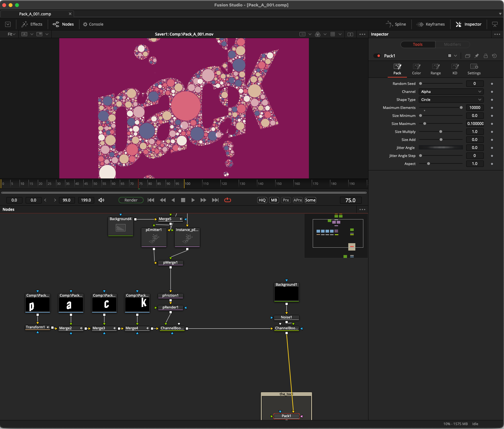Adjust the Aspect slider
The height and width of the screenshot is (429, 504).
click(x=441, y=164)
